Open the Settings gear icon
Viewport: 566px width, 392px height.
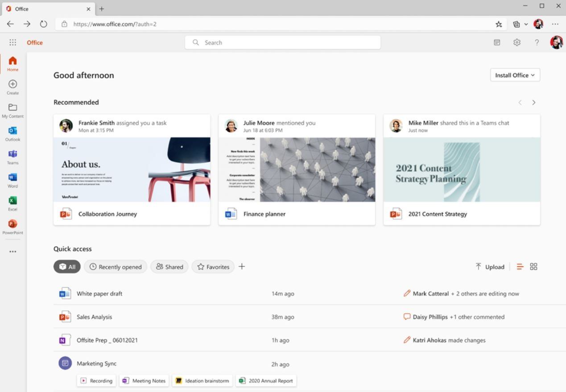(x=516, y=42)
